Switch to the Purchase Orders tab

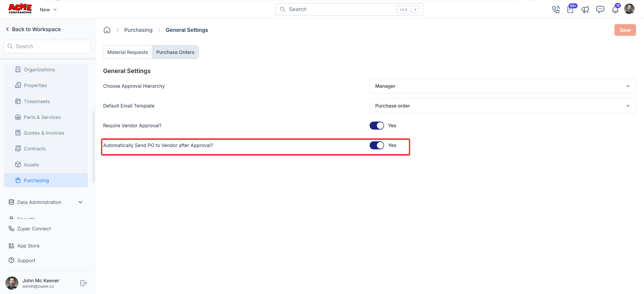pyautogui.click(x=175, y=52)
